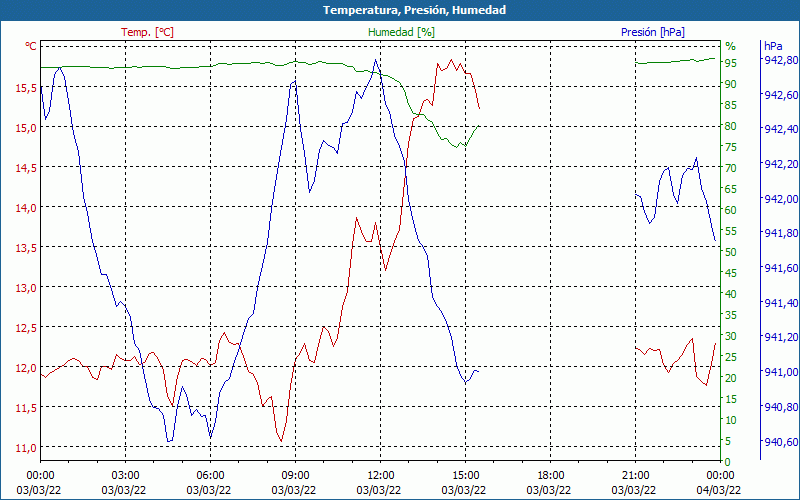800x500 pixels.
Task: Click the 40 humidity axis value
Action: point(731,294)
